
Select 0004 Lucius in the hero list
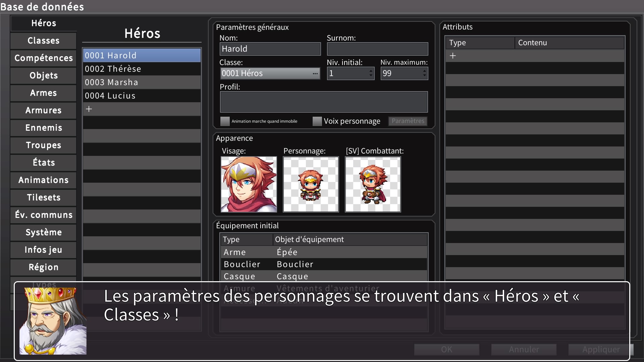point(142,96)
